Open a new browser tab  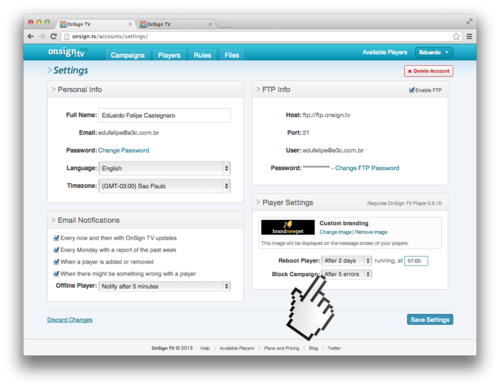coord(224,24)
